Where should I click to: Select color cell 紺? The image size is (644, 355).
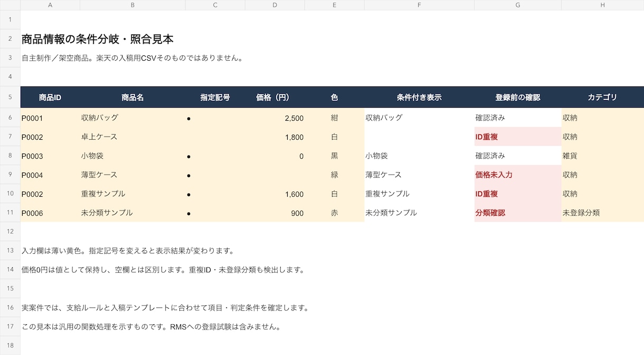pyautogui.click(x=334, y=118)
